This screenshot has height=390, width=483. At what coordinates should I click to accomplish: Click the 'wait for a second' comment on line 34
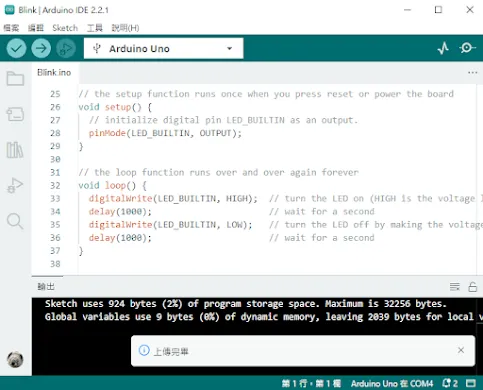tap(322, 212)
